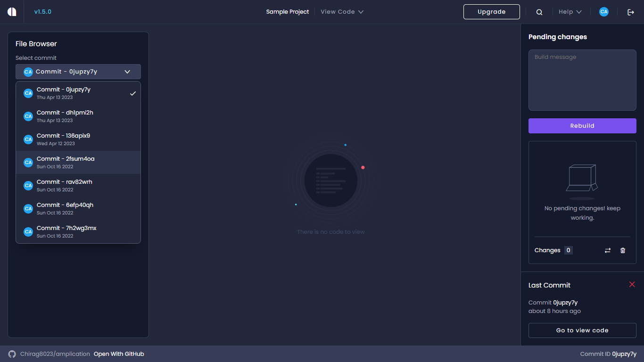Image resolution: width=644 pixels, height=362 pixels.
Task: Click the compare changes arrows icon
Action: (x=607, y=250)
